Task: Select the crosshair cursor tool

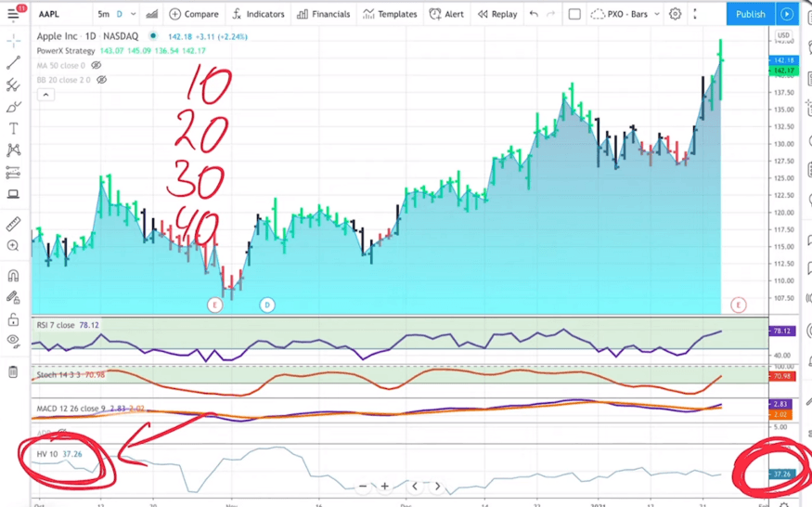Action: 14,41
